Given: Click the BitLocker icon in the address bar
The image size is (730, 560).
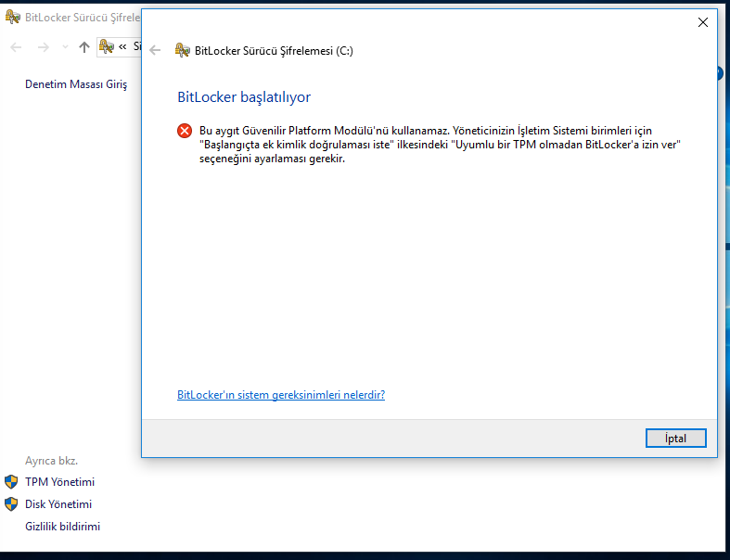Looking at the screenshot, I should coord(107,46).
